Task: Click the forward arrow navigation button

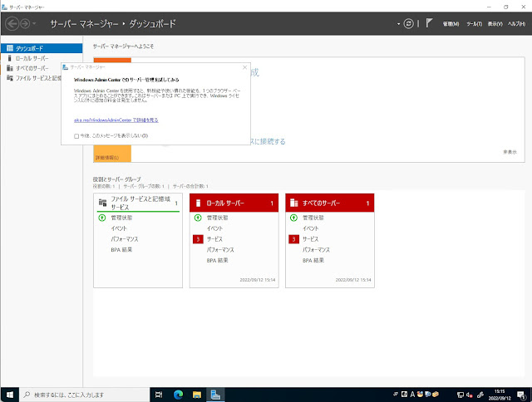Action: coord(25,24)
